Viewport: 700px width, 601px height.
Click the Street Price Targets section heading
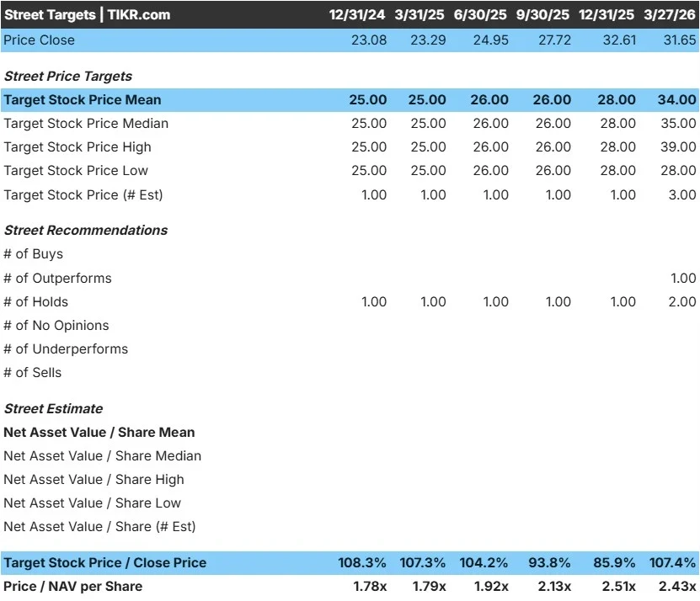point(68,77)
